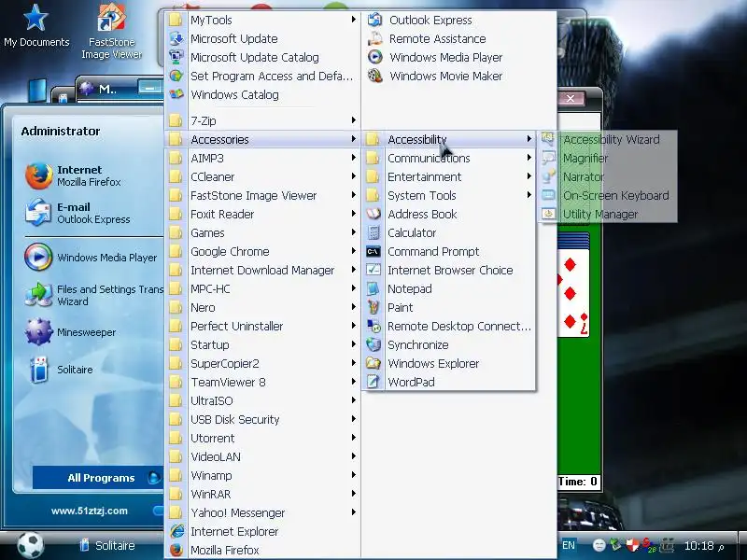Viewport: 747px width, 560px height.
Task: Open the VideoLAN folder
Action: point(262,456)
